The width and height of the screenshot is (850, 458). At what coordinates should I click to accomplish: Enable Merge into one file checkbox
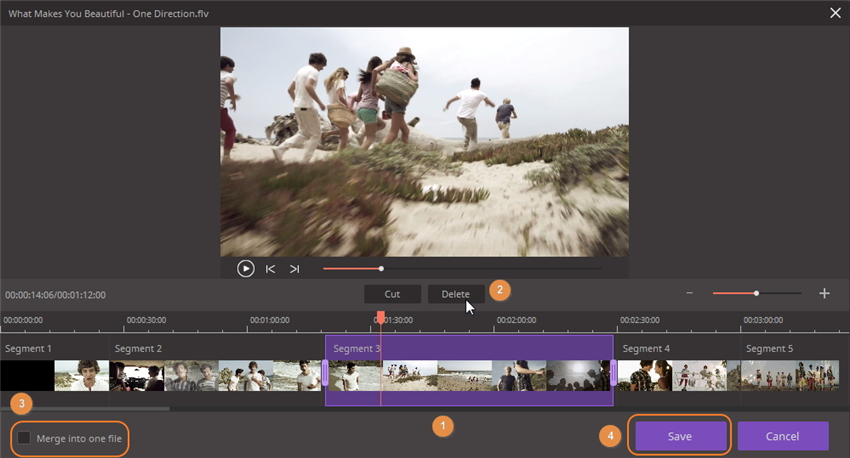(24, 437)
